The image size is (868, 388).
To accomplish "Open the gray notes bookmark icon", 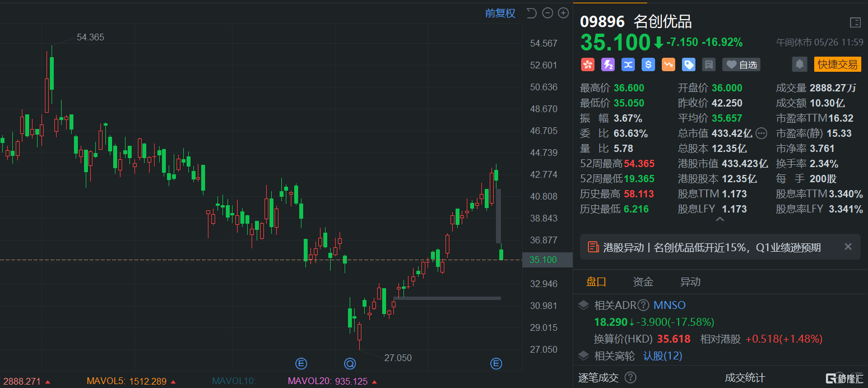I will click(709, 64).
